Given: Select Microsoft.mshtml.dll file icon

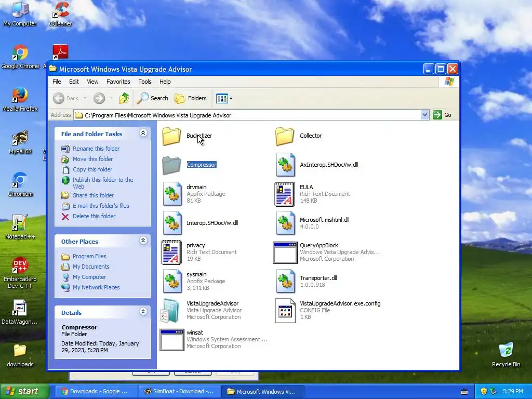Looking at the screenshot, I should 285,223.
